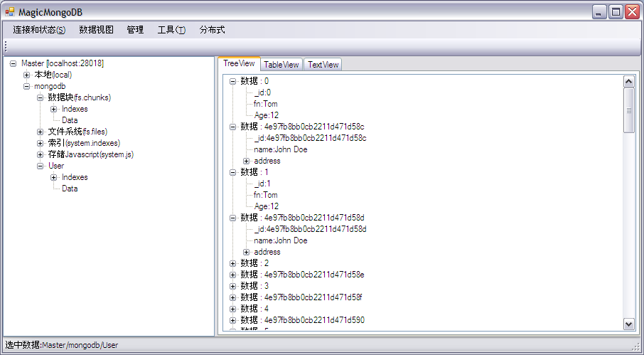Close the MagicMongoDB window
The image size is (644, 355).
click(x=632, y=12)
